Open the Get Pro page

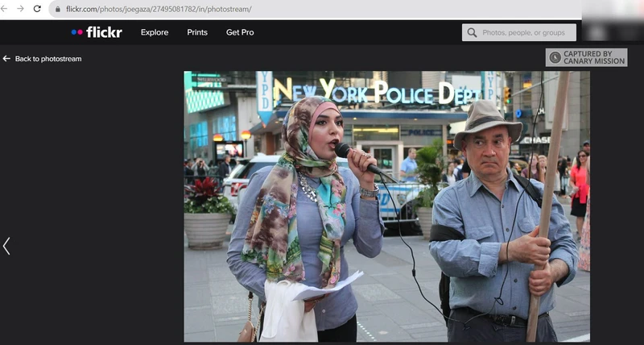click(x=240, y=32)
